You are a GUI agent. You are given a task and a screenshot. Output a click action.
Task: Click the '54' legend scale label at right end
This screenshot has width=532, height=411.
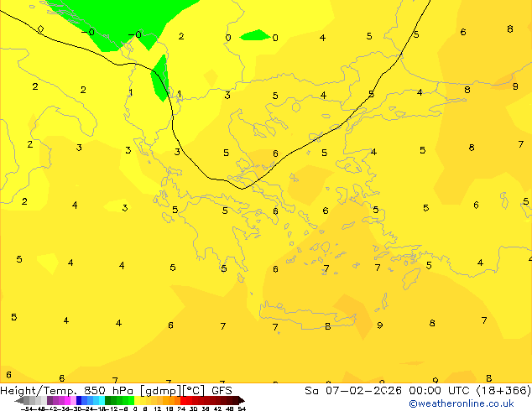242,409
